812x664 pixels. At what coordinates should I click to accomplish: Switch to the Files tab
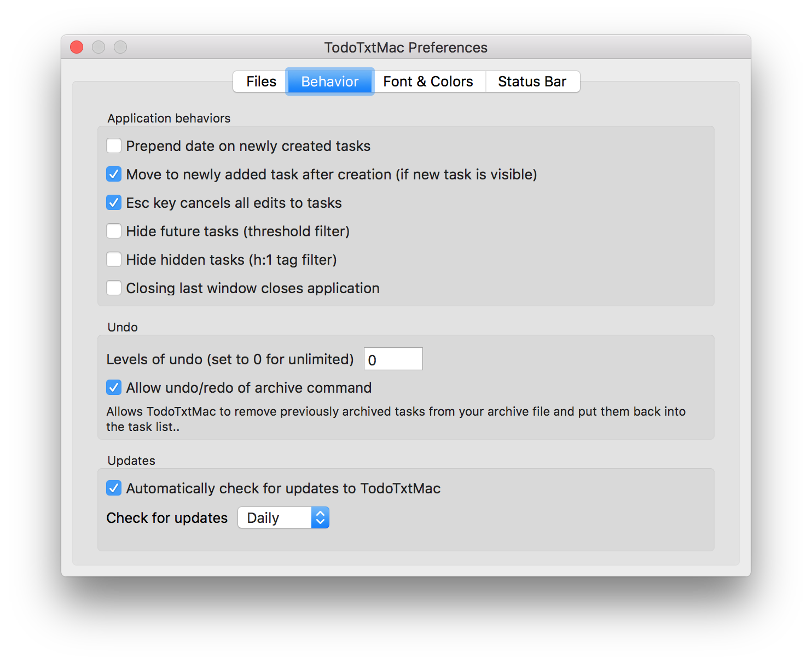(260, 81)
